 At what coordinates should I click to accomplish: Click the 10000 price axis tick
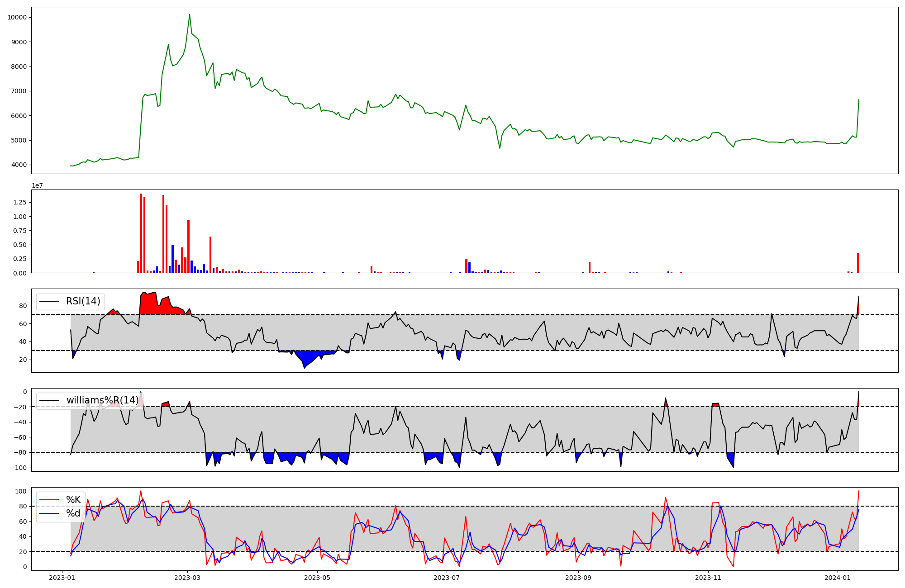(x=17, y=17)
